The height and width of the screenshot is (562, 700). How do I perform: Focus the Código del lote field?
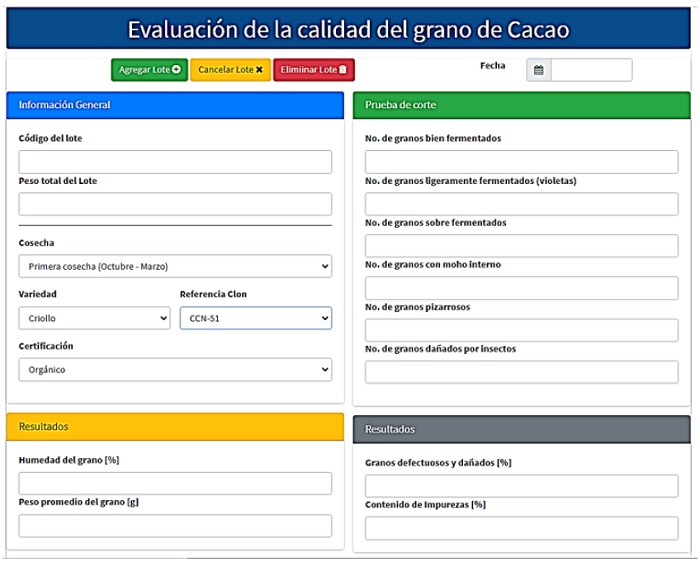coord(175,162)
